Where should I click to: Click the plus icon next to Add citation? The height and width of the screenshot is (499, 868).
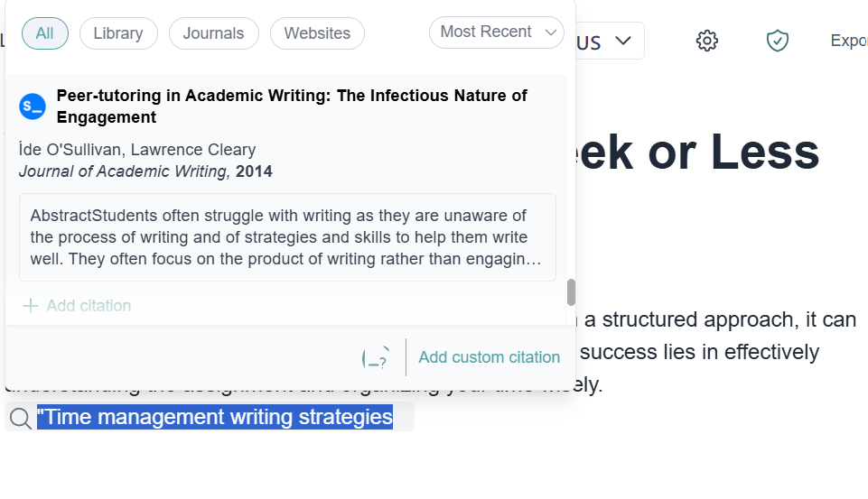tap(30, 306)
